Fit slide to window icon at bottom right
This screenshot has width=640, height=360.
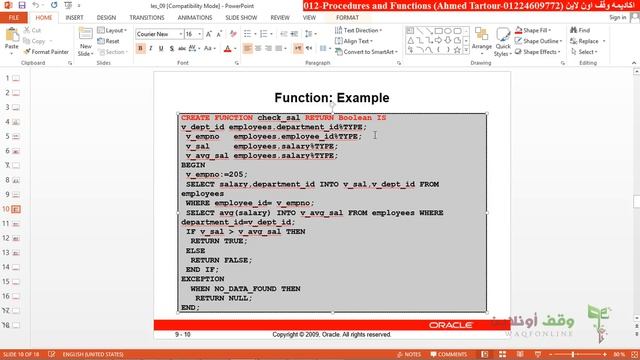coord(634,354)
